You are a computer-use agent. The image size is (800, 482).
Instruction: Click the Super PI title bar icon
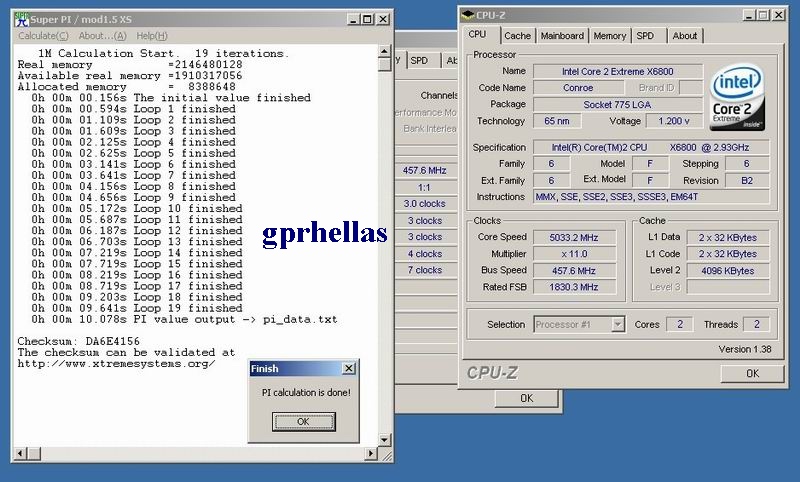click(x=21, y=19)
